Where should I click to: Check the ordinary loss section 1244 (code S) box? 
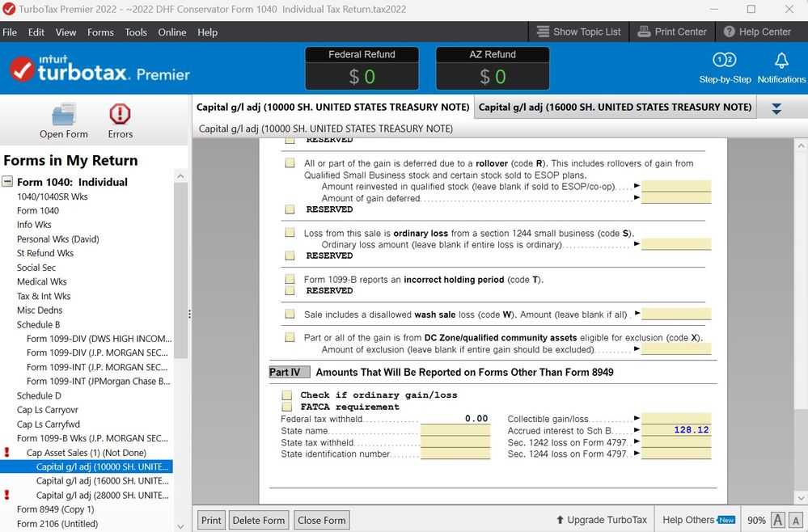(x=290, y=233)
